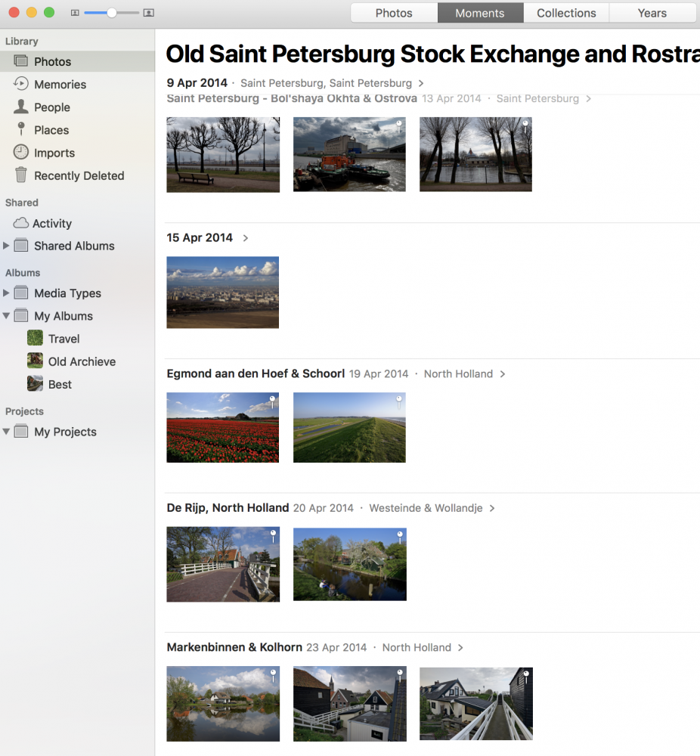Click the My Projects folder icon
Image resolution: width=700 pixels, height=756 pixels.
pos(20,432)
